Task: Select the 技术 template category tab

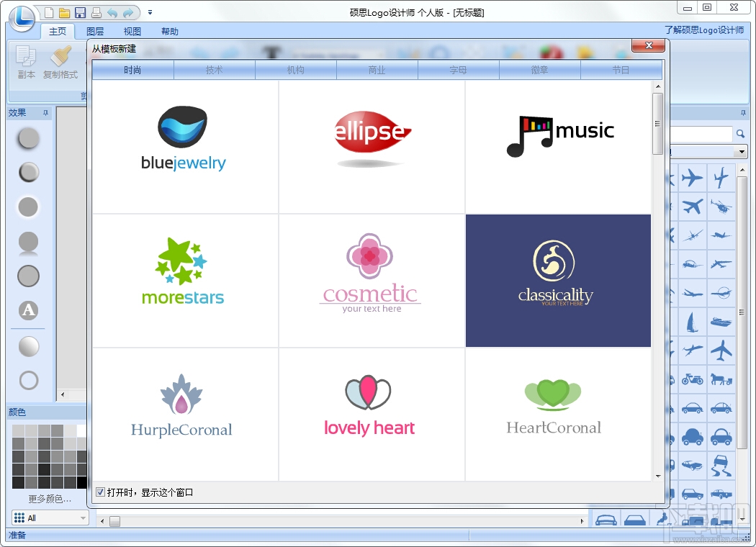Action: [214, 71]
